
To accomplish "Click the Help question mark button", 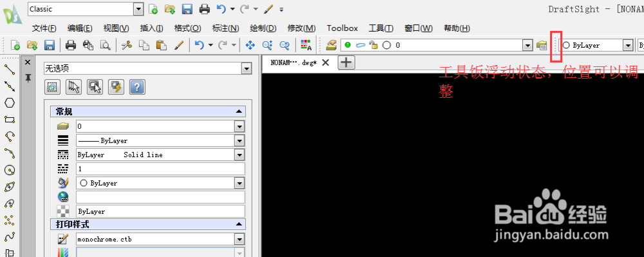I will (138, 86).
